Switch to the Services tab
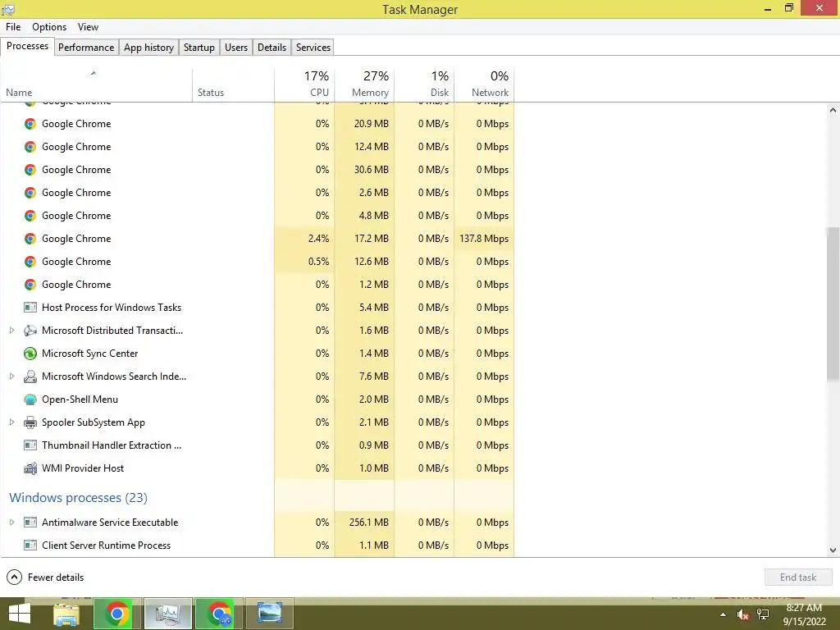Screen dimensions: 840x630 pyautogui.click(x=313, y=47)
